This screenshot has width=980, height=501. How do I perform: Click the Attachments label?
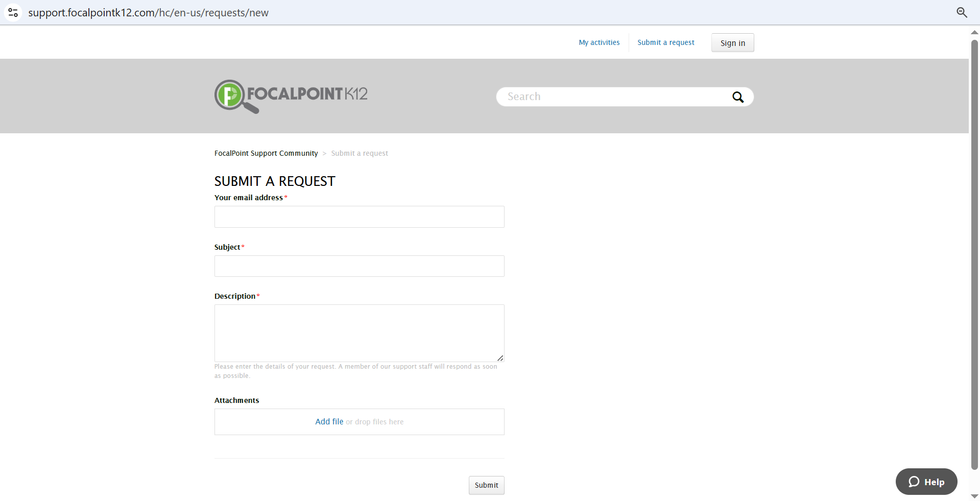pyautogui.click(x=236, y=400)
